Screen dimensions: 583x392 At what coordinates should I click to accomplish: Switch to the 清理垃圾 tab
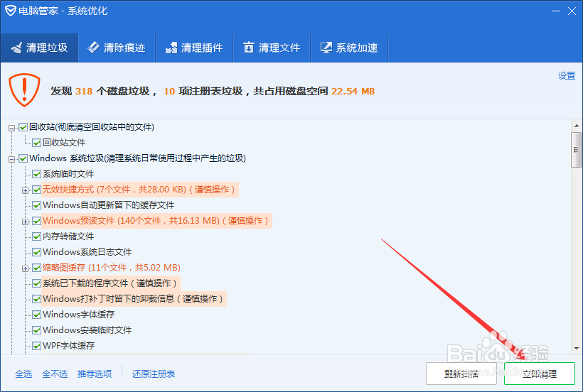click(39, 48)
